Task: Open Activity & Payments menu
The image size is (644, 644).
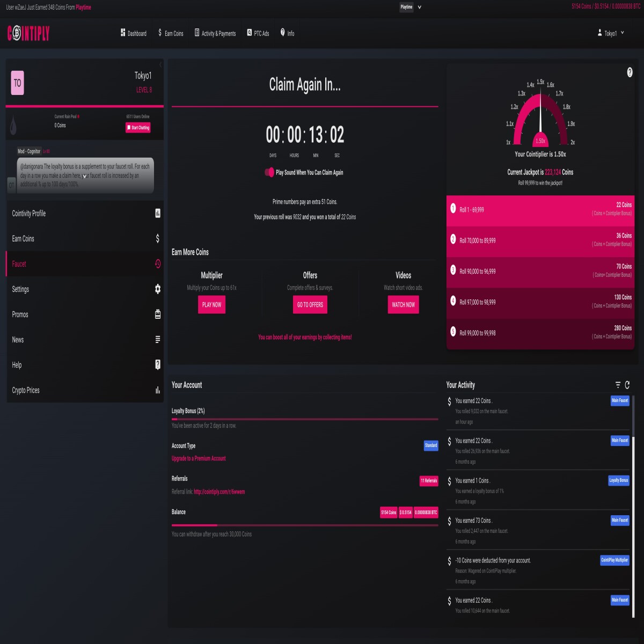Action: 215,33
